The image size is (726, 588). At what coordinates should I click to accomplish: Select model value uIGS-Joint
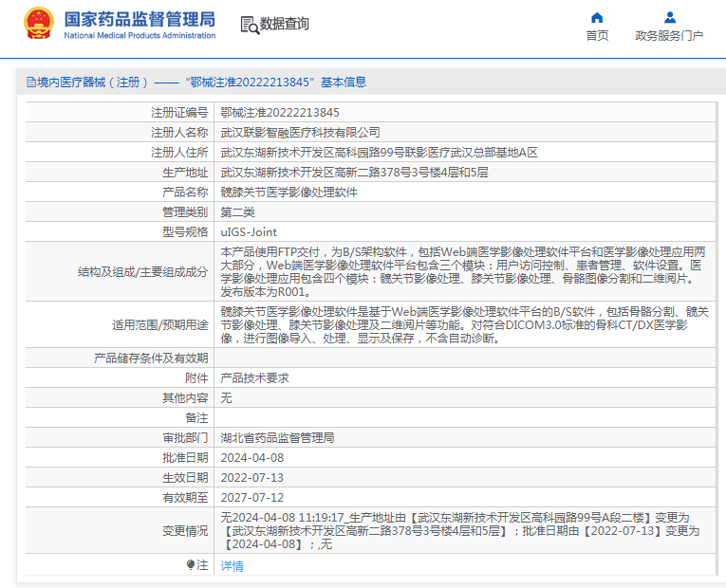pos(249,231)
